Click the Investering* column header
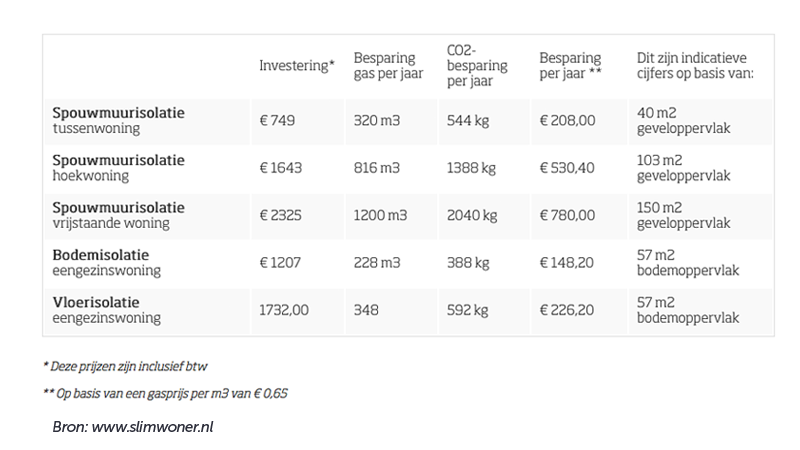Image resolution: width=800 pixels, height=450 pixels. click(296, 66)
